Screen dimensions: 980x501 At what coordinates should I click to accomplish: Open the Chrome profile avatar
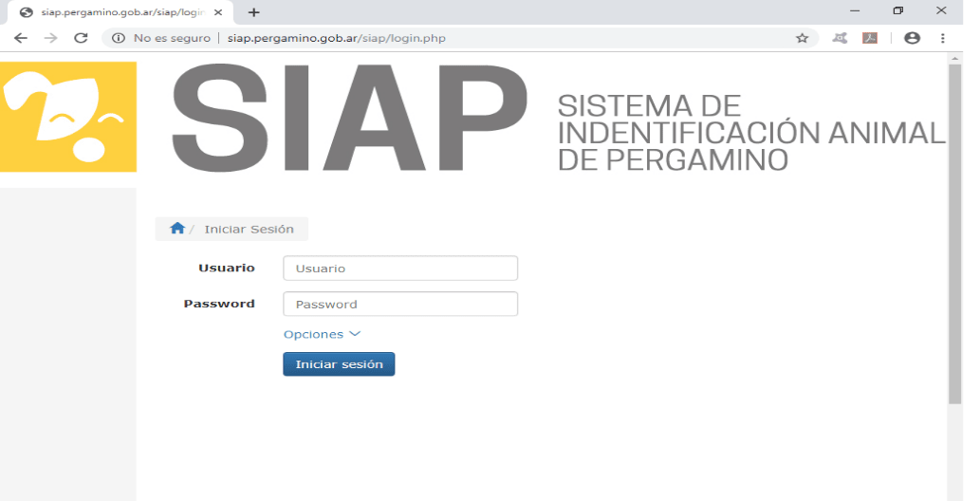912,38
